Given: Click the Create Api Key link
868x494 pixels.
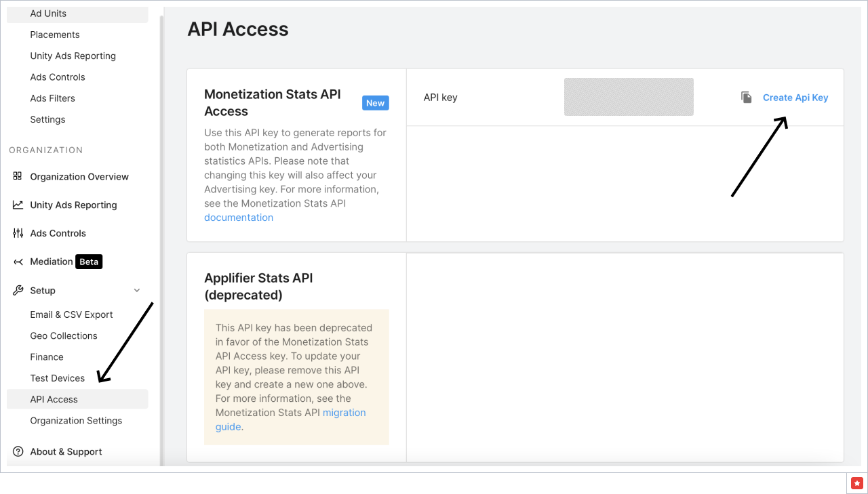Looking at the screenshot, I should 795,97.
